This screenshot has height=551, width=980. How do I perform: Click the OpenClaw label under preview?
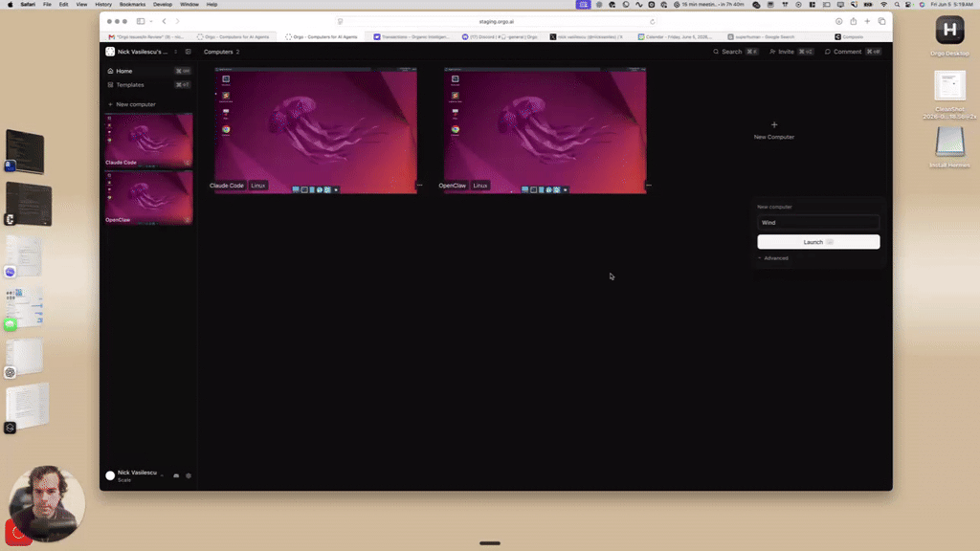452,186
